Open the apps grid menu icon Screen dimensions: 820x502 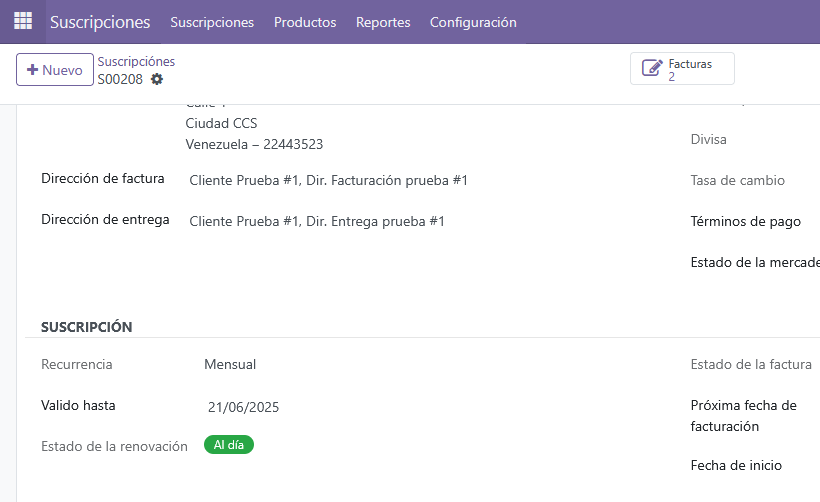click(x=22, y=21)
